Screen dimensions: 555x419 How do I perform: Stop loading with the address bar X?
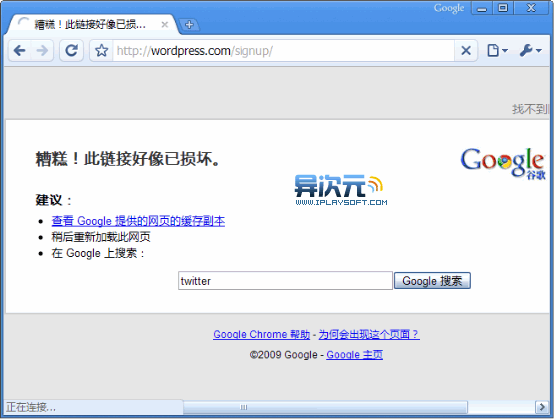[x=466, y=51]
